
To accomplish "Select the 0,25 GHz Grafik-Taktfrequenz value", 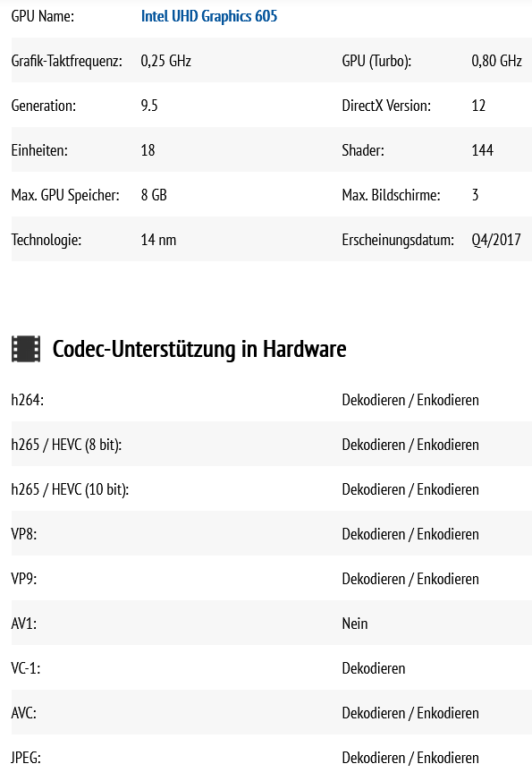I will click(x=165, y=61).
